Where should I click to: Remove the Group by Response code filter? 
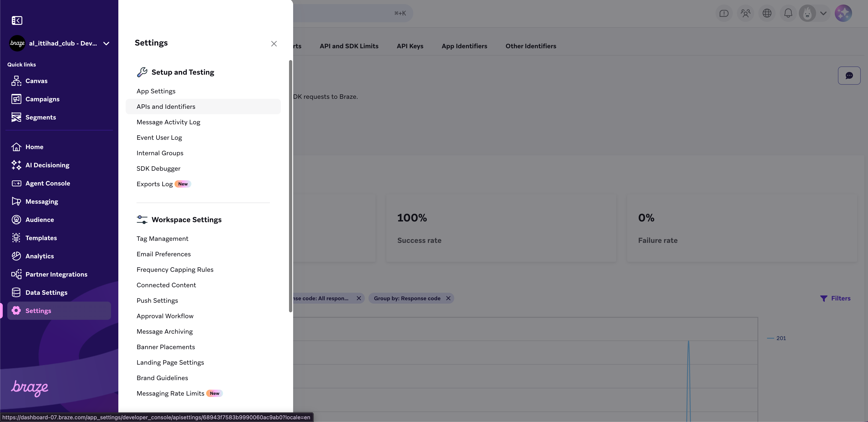pos(448,298)
